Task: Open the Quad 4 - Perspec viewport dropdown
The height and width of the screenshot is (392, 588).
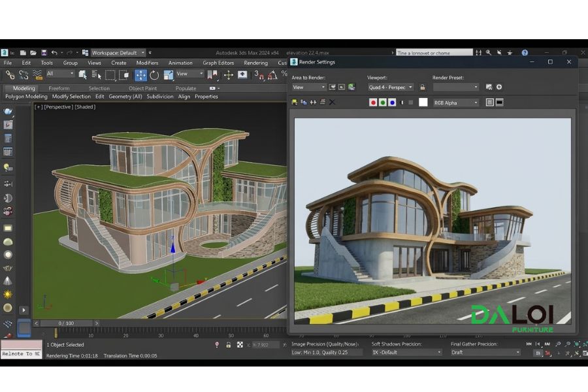Action: [x=391, y=87]
